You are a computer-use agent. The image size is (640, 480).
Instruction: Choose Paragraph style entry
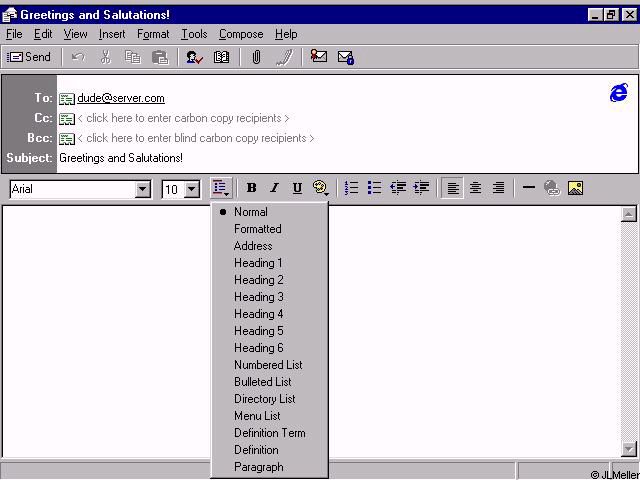click(x=269, y=467)
